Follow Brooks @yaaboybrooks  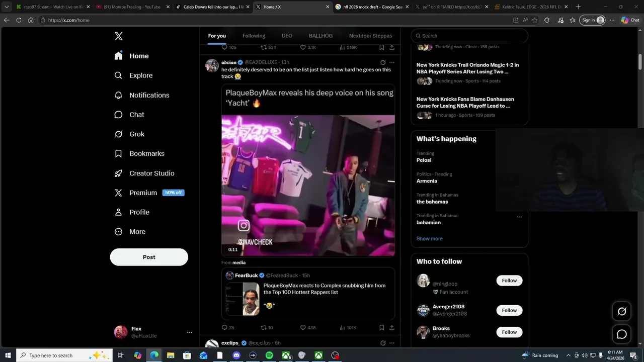pyautogui.click(x=509, y=332)
